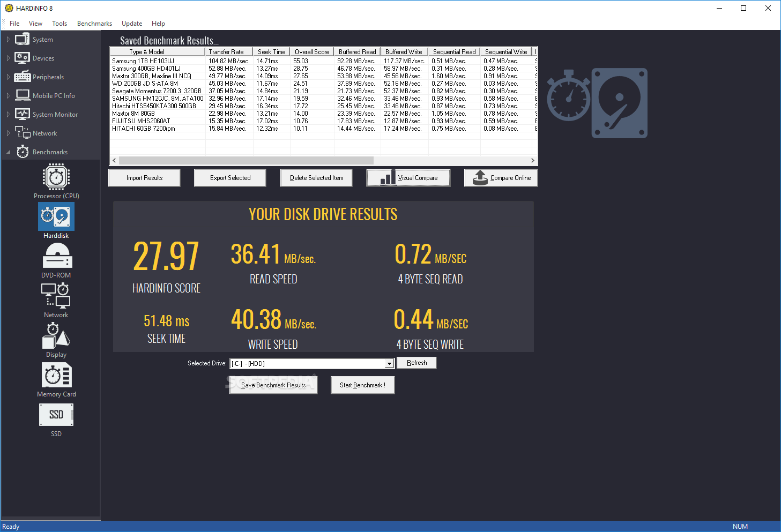Screen dimensions: 781x532
Task: Click Save Benchmark Results button
Action: [273, 385]
